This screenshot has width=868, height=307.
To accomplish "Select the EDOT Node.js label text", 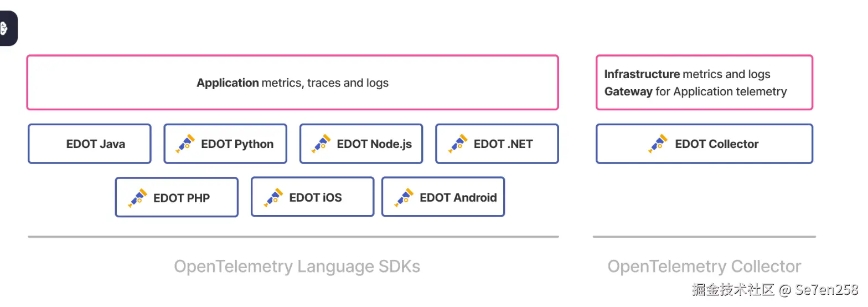I will point(374,144).
